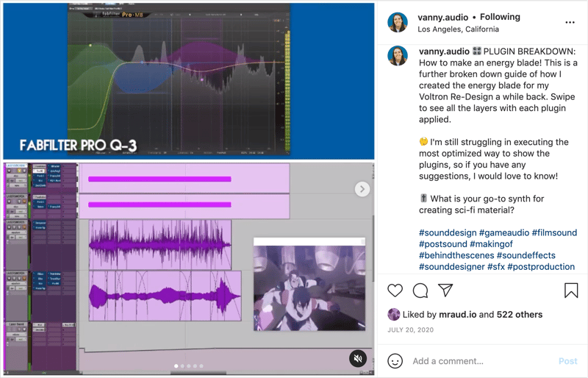Click the Post comment button
Viewport: 588px width, 378px height.
tap(567, 361)
